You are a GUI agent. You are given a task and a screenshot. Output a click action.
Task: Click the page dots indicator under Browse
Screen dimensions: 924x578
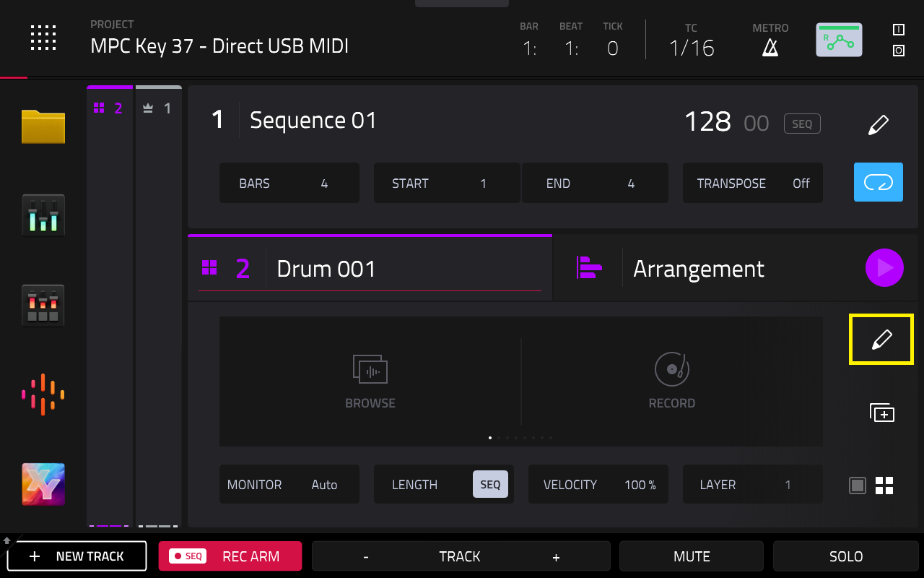coord(520,438)
